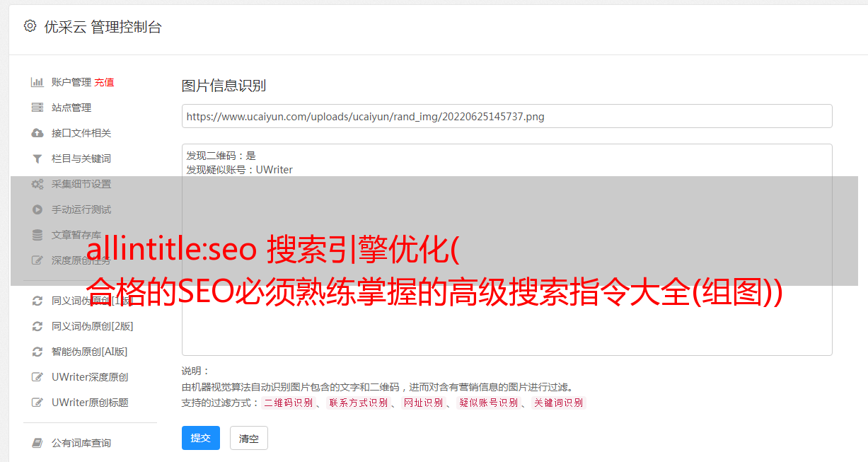Click the bar chart icon for 账户管理
Screen dimensions: 868x462
pyautogui.click(x=37, y=82)
